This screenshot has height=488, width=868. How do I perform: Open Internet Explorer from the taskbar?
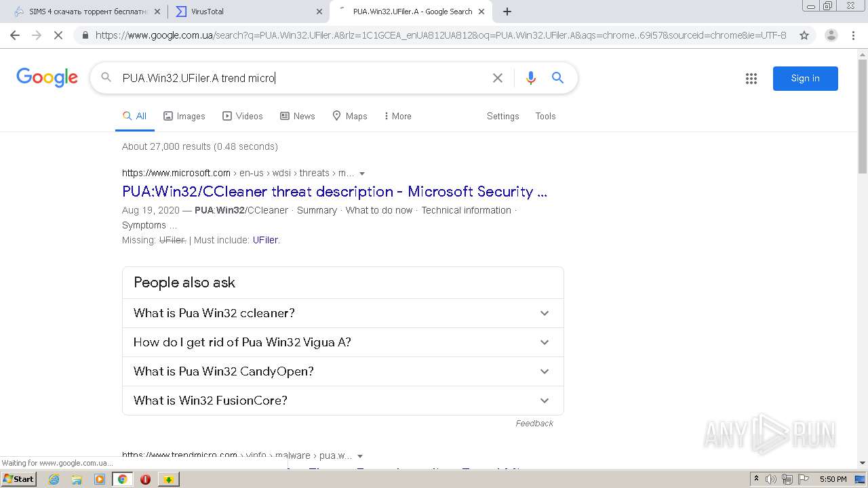[54, 479]
